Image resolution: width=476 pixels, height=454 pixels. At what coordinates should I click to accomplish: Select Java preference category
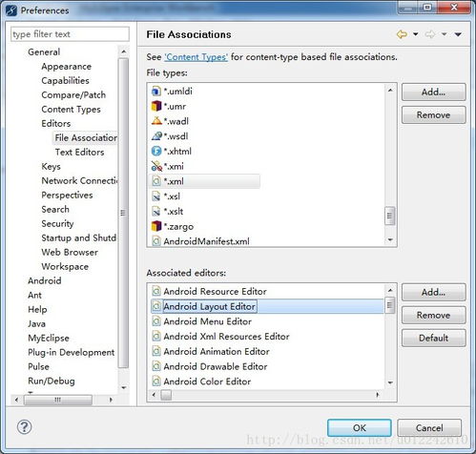[36, 323]
